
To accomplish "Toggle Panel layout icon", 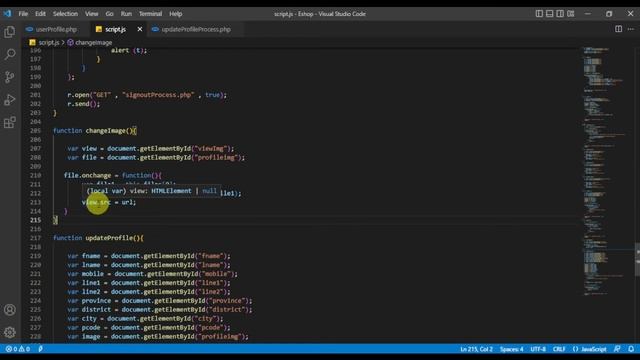I will (550, 13).
